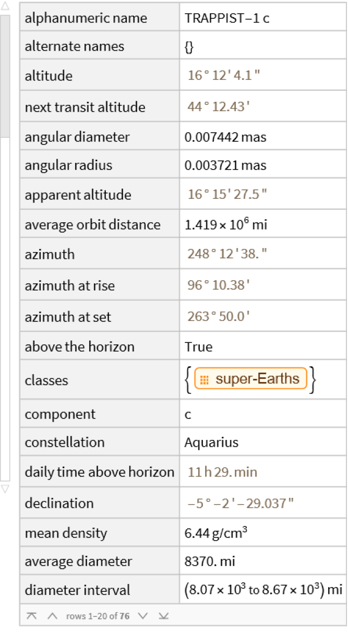348x644 pixels.
Task: Click the scroll-down triangle below the scrollbar
Action: tap(5, 489)
